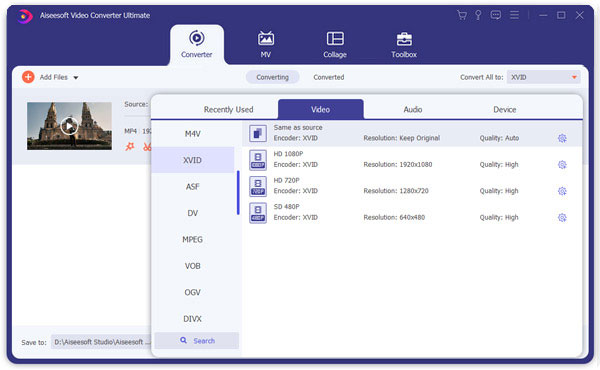
Task: Click the Search format button
Action: [x=197, y=341]
